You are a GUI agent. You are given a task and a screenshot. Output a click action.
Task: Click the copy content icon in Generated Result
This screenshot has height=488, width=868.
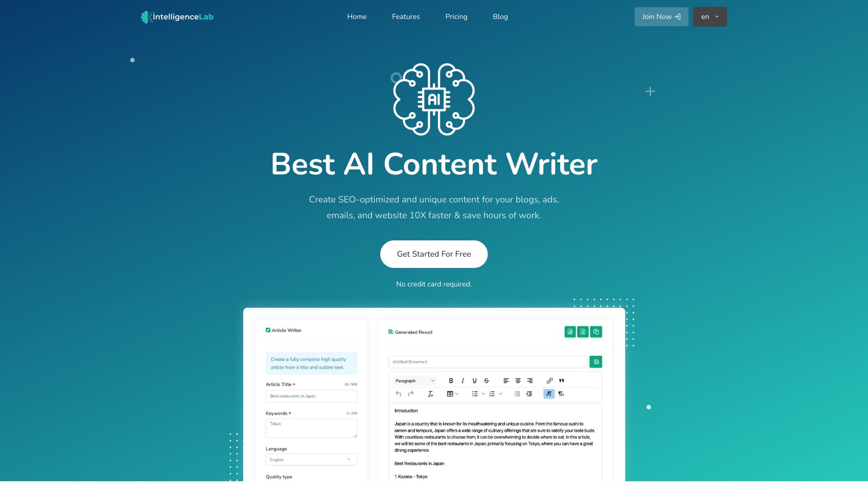point(595,332)
